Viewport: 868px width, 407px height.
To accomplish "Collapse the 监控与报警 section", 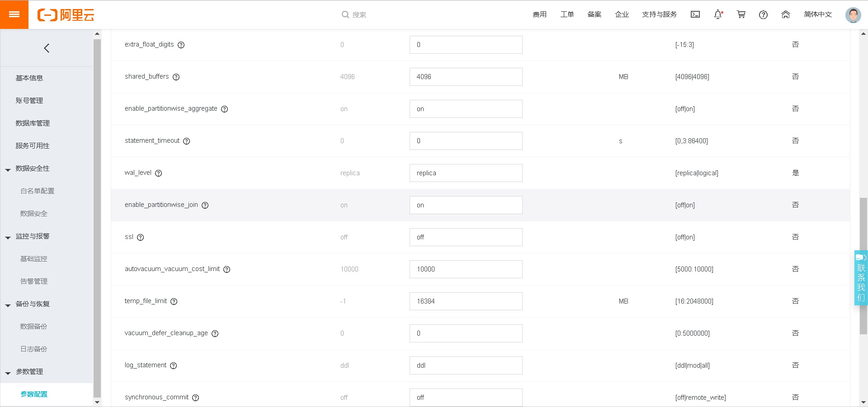I will (x=8, y=238).
